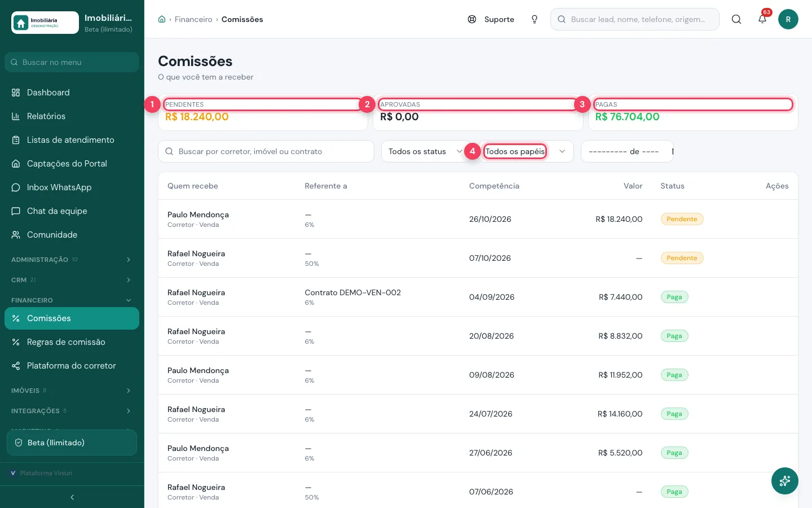Click the Captações do Portal house icon
812x508 pixels.
click(16, 164)
